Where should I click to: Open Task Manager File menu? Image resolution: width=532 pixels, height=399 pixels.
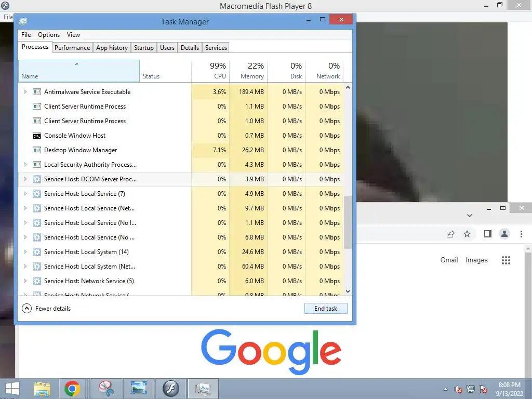tap(26, 35)
